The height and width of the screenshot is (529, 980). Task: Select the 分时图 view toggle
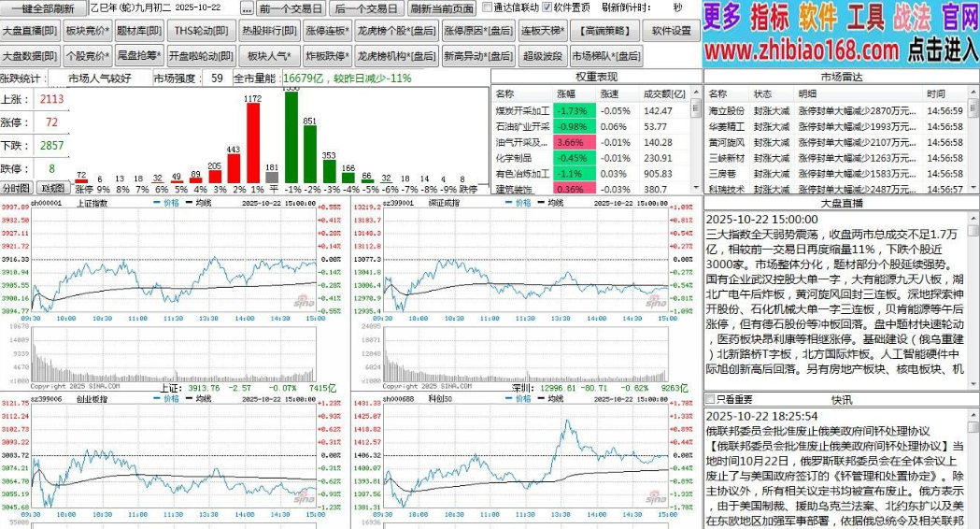(16, 188)
